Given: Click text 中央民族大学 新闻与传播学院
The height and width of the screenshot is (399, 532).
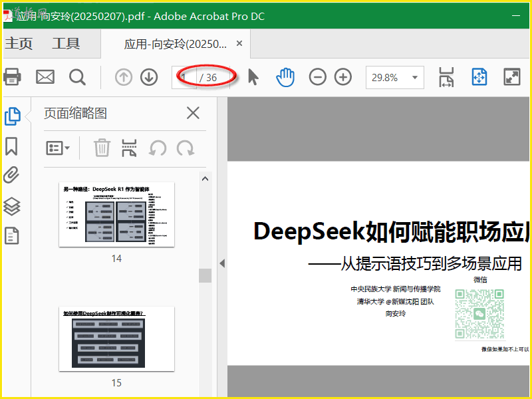Looking at the screenshot, I should [395, 289].
